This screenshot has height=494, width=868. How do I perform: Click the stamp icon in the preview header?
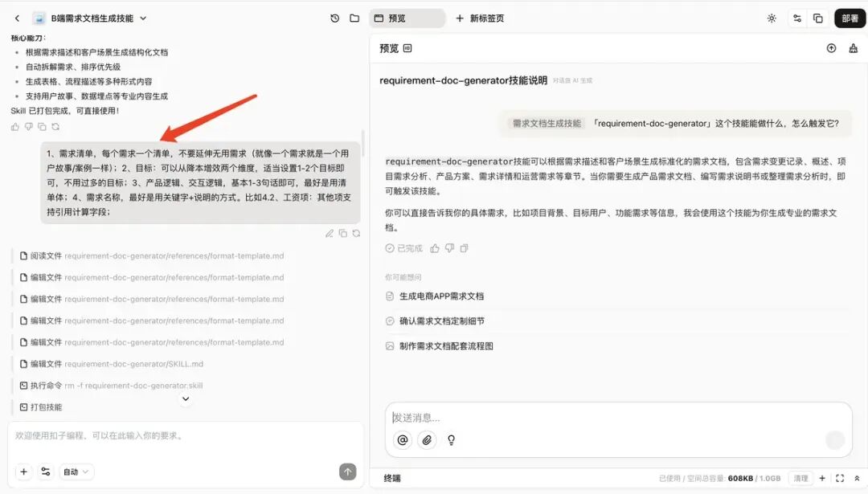(x=853, y=48)
